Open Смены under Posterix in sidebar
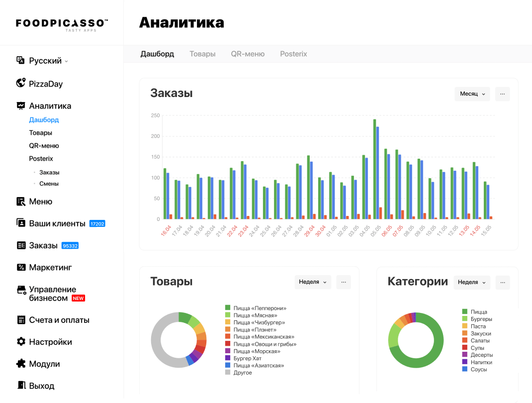 (x=49, y=184)
